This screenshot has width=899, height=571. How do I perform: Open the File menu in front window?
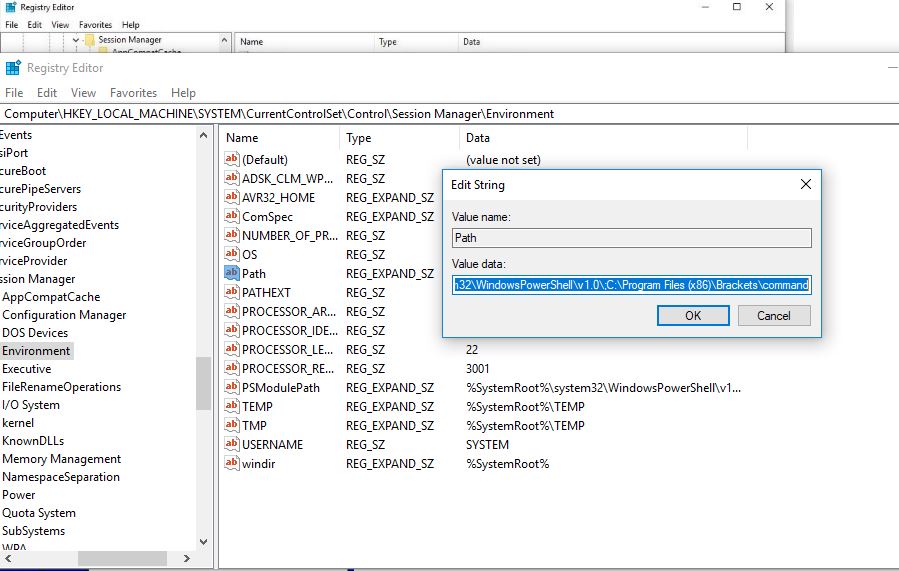pyautogui.click(x=14, y=93)
